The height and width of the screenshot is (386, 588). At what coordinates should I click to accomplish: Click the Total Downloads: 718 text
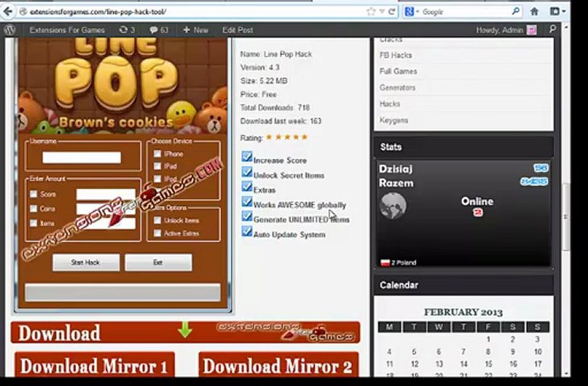(x=275, y=108)
